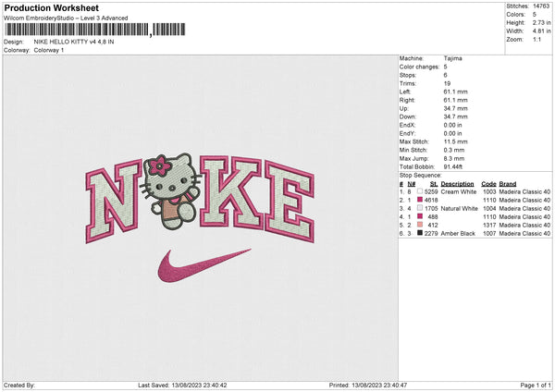Click stitch count '2279' in row 6
The width and height of the screenshot is (555, 392).
click(x=431, y=234)
